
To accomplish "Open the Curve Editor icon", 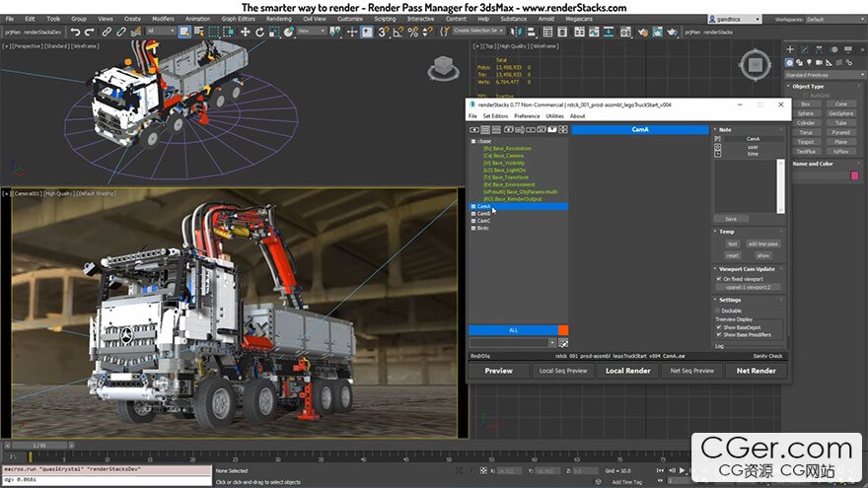I will pos(594,33).
